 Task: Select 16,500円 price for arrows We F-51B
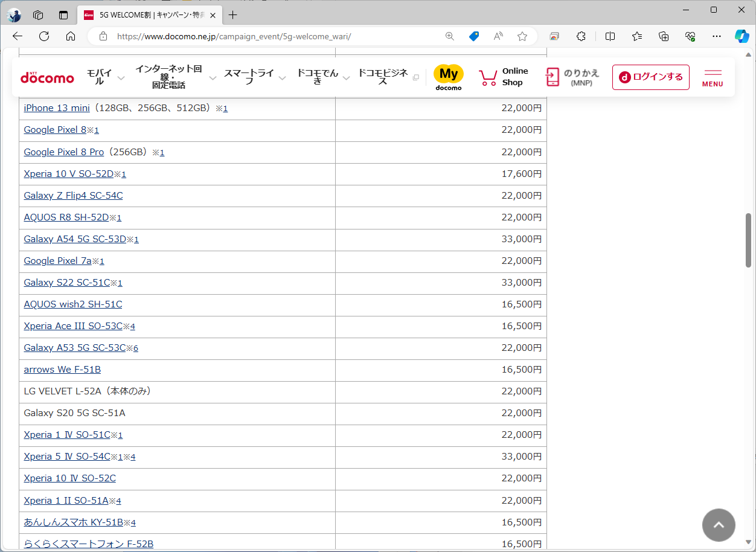coord(522,370)
